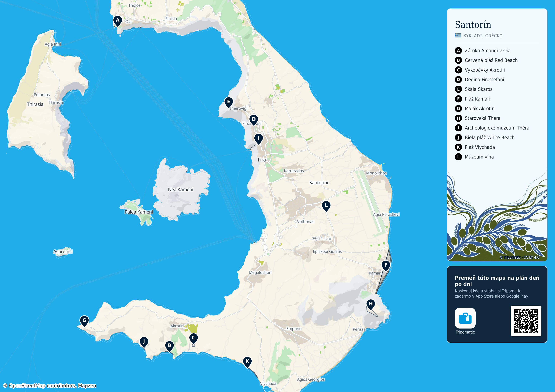Screen dimensions: 555x392
Task: Click 'Múzeum vína' legend entry
Action: [x=479, y=157]
